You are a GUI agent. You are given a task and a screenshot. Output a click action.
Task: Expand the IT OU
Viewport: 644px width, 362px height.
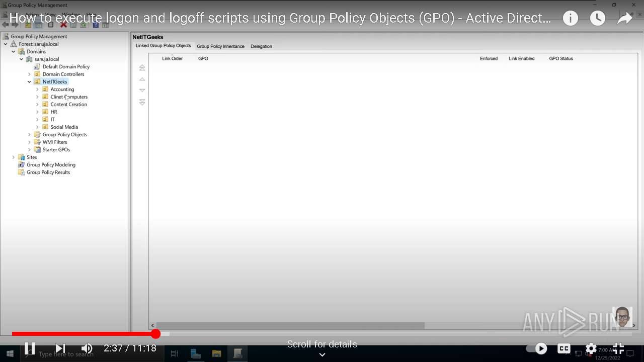[37, 120]
